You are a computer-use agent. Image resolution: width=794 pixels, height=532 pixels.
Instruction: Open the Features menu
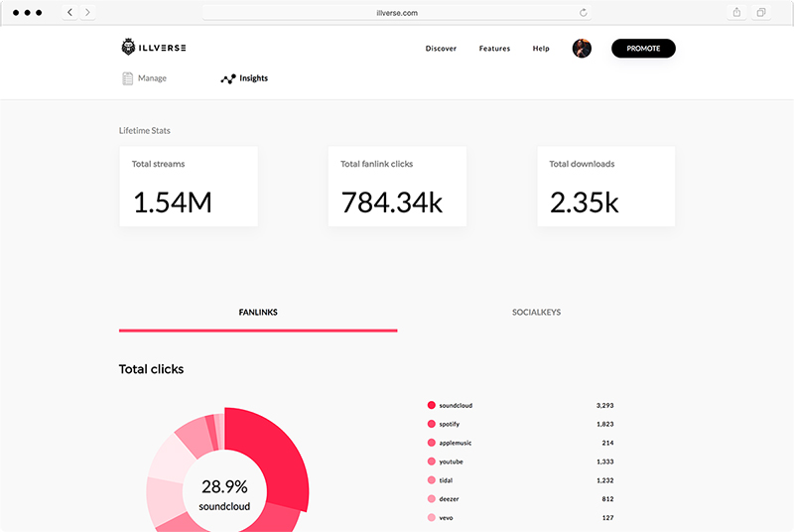[494, 49]
